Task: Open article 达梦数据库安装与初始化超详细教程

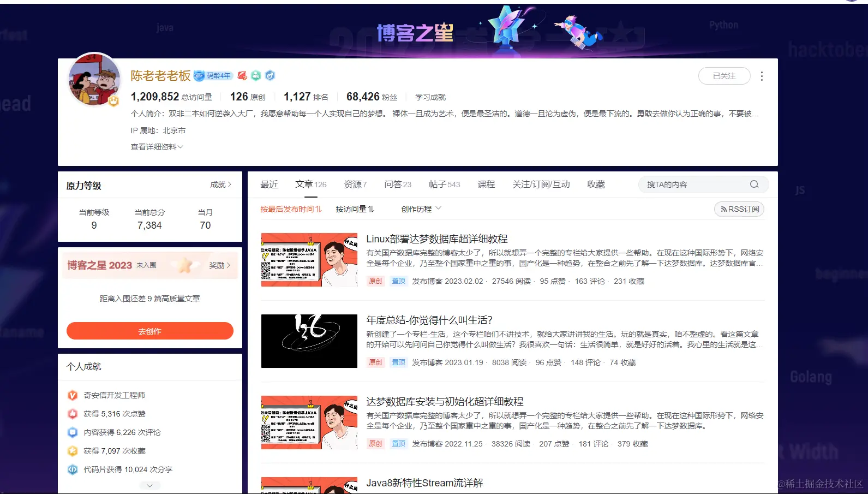Action: (x=445, y=402)
